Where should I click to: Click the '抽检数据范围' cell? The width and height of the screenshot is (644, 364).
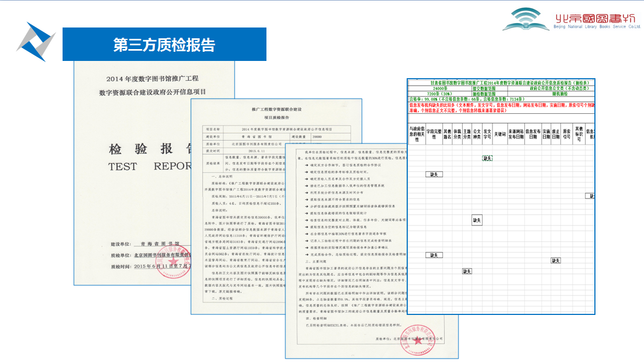tap(489, 94)
